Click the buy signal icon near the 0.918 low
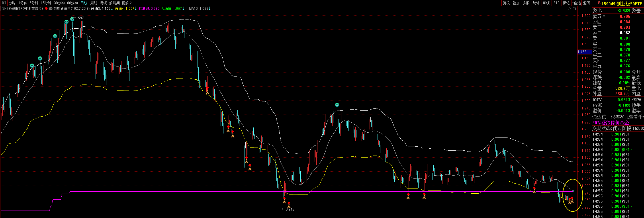Viewport: 644px width, 218px height. [289, 205]
